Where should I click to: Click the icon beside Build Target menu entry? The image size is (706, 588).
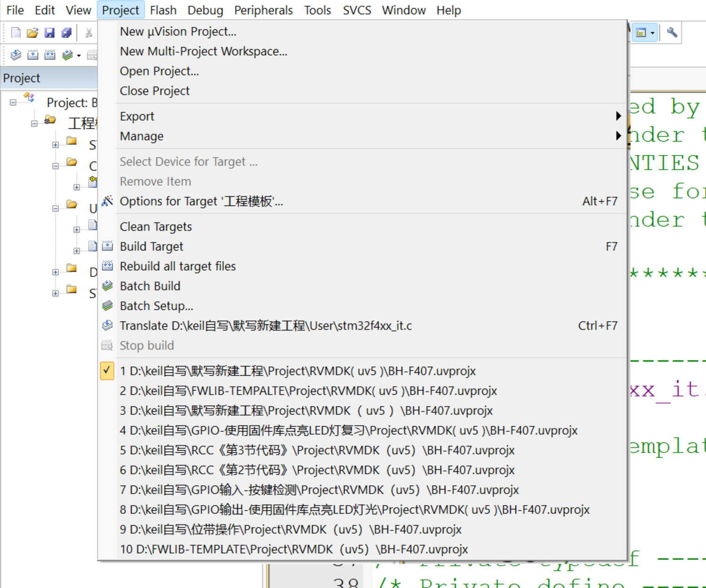pyautogui.click(x=108, y=246)
